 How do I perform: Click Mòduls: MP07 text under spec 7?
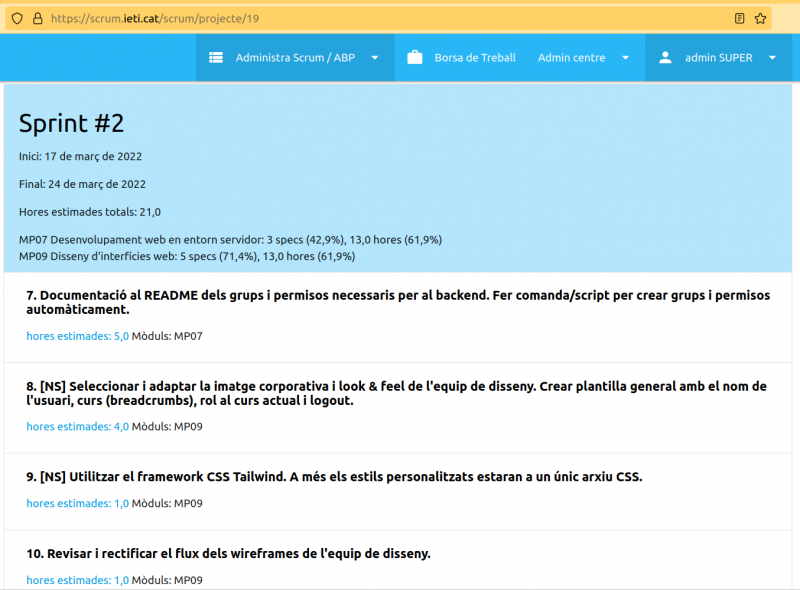point(167,336)
